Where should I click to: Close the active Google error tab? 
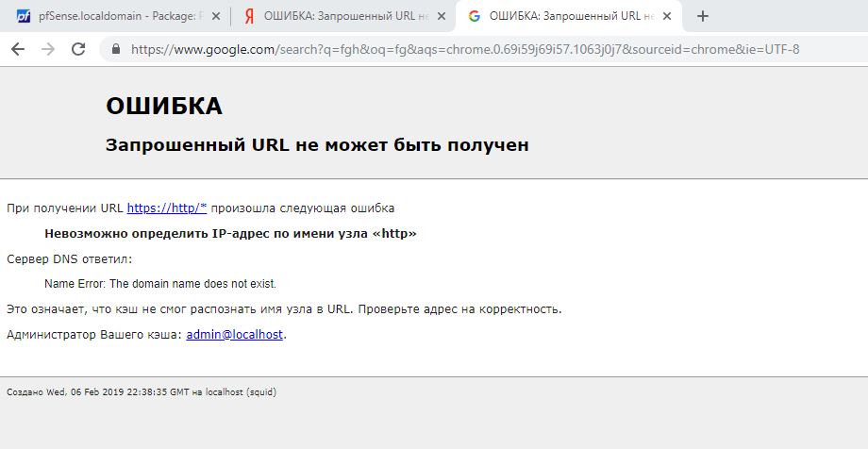tap(666, 16)
